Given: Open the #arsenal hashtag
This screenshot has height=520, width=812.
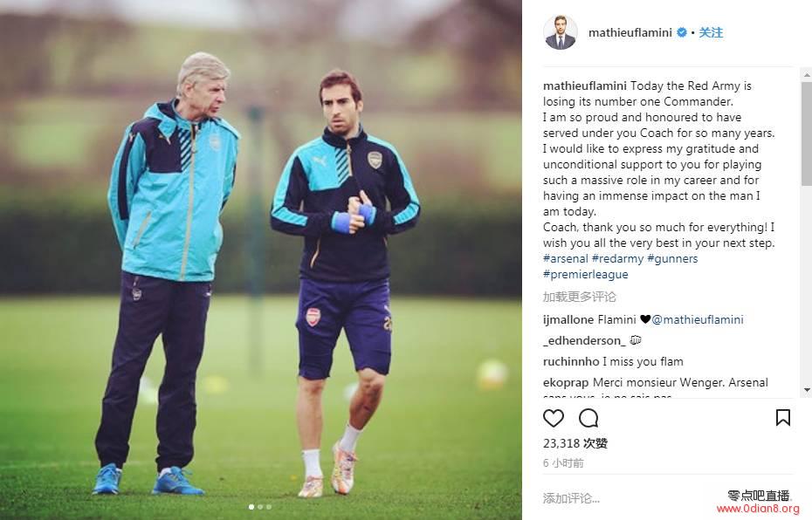Looking at the screenshot, I should point(566,259).
